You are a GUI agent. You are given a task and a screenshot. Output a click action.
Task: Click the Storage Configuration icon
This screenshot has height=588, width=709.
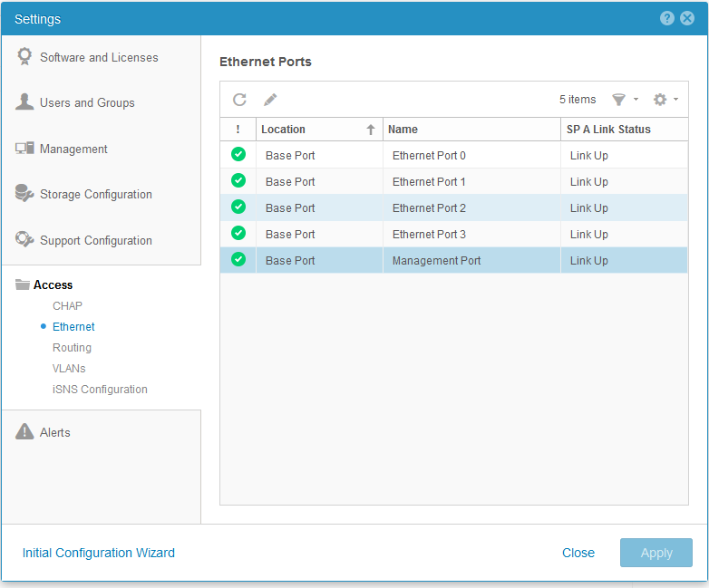coord(24,194)
